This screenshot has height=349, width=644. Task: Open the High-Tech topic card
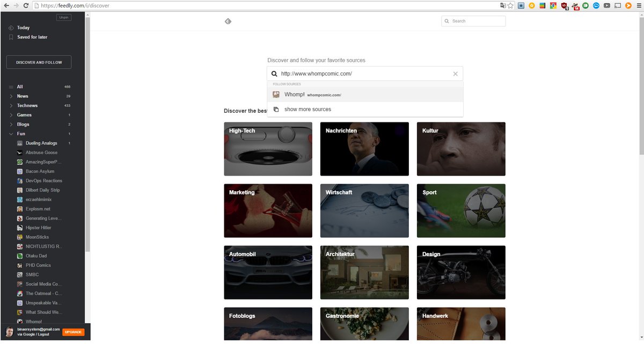point(268,149)
